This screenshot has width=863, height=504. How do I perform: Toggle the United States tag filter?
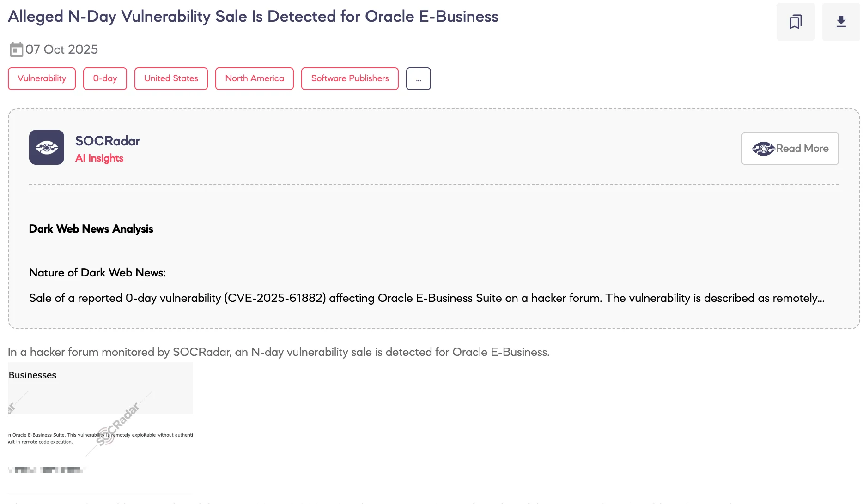[170, 78]
